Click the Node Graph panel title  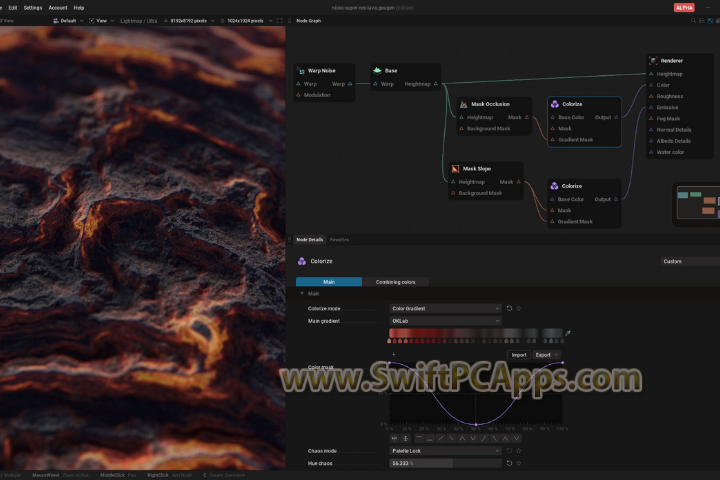(x=309, y=21)
